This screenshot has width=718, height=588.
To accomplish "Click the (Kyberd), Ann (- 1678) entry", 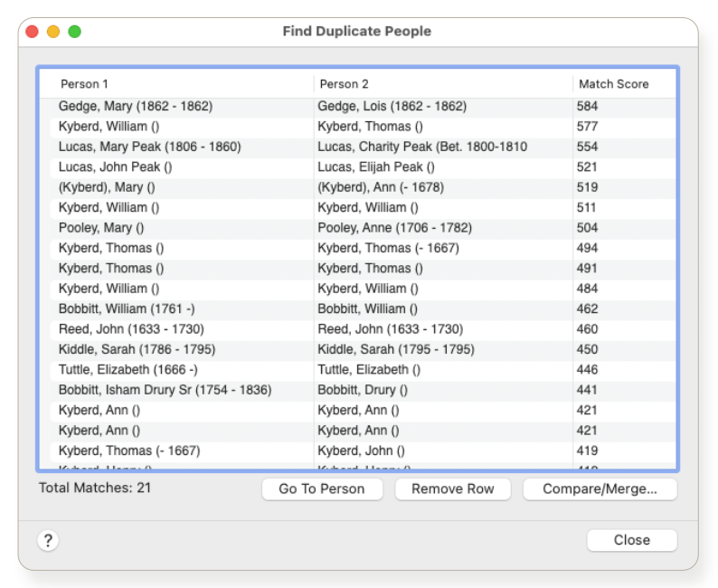I will (x=381, y=187).
